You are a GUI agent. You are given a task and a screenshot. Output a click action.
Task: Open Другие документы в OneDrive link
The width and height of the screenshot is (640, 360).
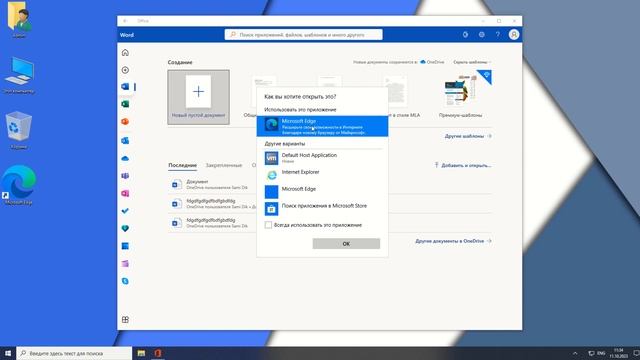pos(453,241)
